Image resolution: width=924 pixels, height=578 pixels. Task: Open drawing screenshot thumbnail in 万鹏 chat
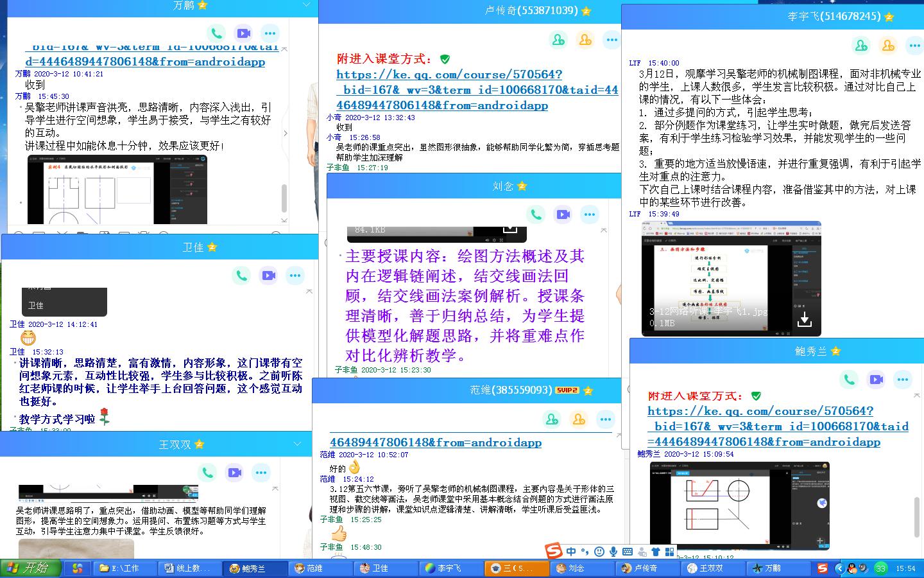click(x=117, y=189)
